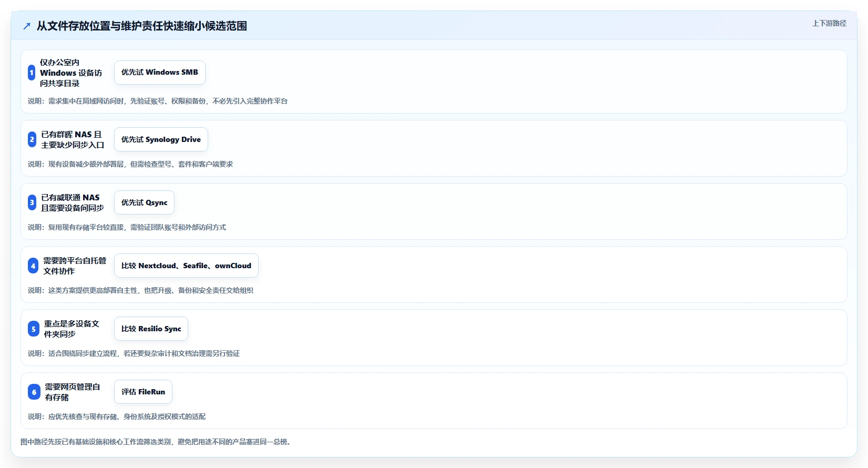Click the note starting 这类方案提供更高部署自主性

tap(140, 290)
